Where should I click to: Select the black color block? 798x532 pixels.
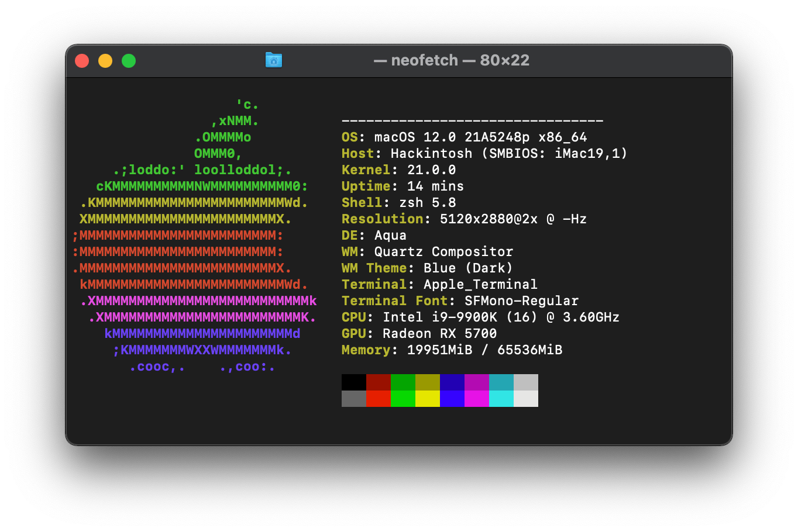tap(354, 382)
